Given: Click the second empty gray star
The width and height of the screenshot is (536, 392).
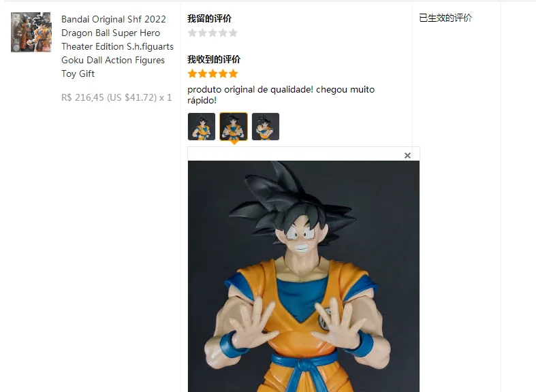Looking at the screenshot, I should [x=202, y=33].
